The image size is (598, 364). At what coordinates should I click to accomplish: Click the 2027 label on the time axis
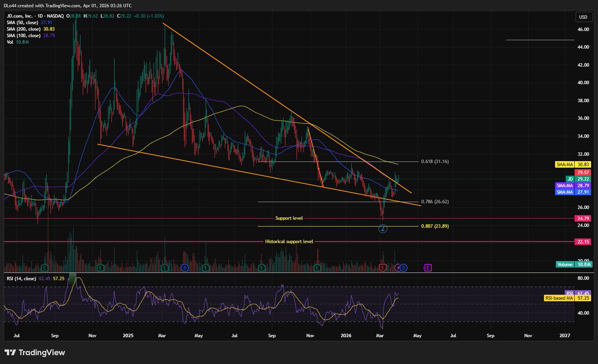(565, 336)
